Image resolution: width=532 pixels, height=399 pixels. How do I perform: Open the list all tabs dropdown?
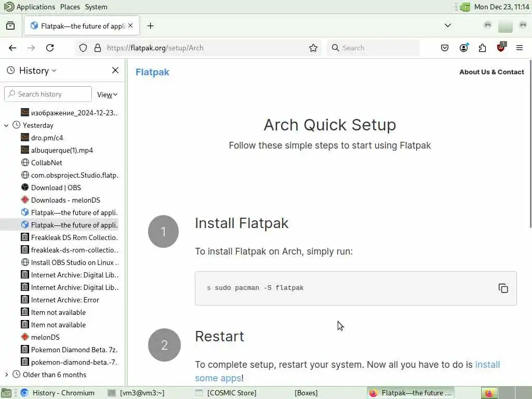[x=448, y=25]
